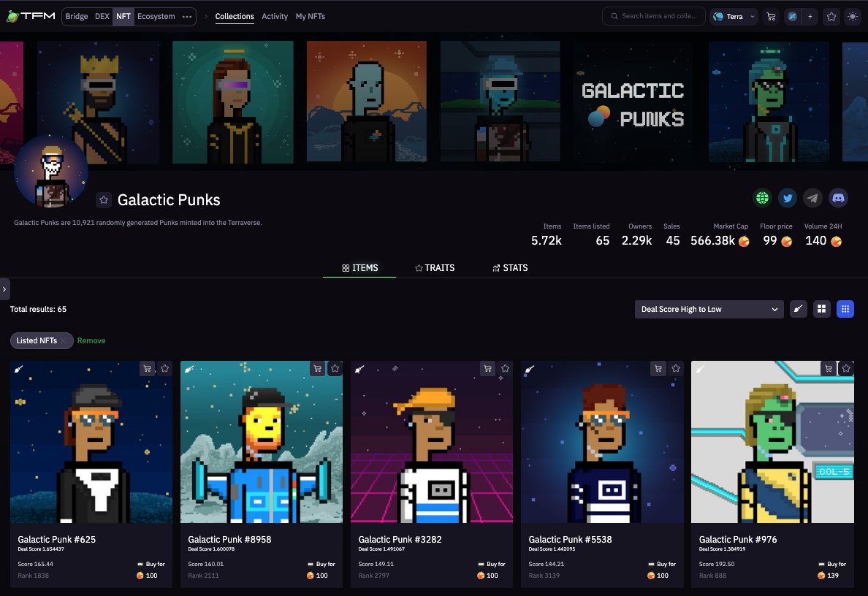Open the Galactic Punk #625 image
Image resolution: width=868 pixels, height=596 pixels.
(91, 442)
